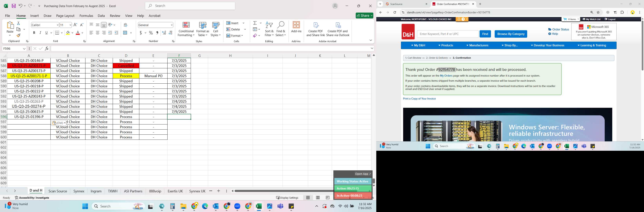Expand the 0 items cart dropdown
Viewport: 644px width, 212px height.
click(578, 19)
